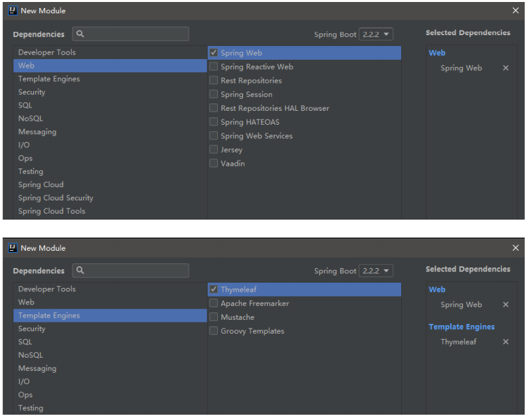The height and width of the screenshot is (420, 532).
Task: Uncheck the Spring Web checkbox
Action: [x=213, y=52]
